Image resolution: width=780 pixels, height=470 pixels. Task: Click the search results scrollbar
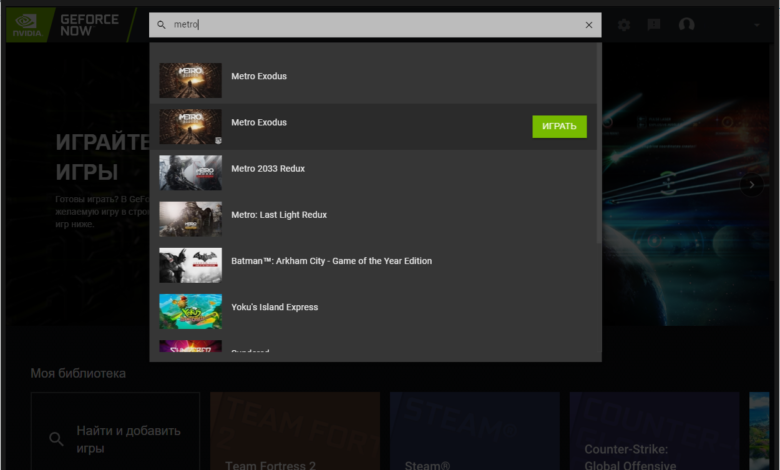pyautogui.click(x=599, y=143)
